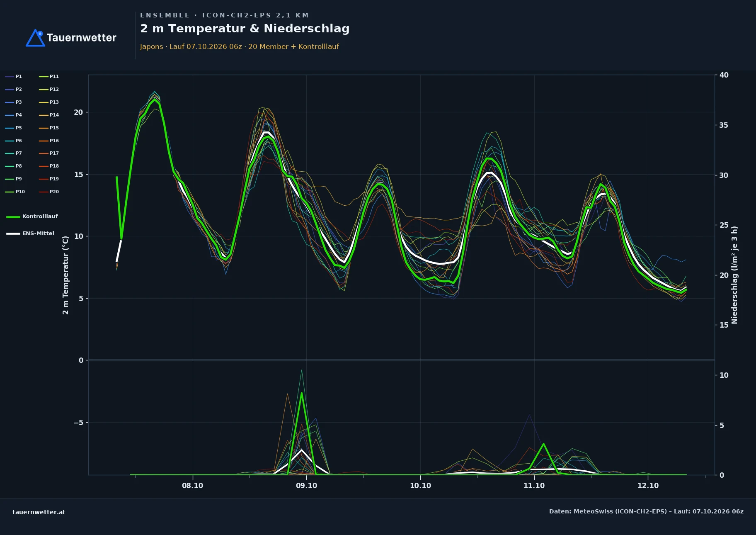Select the P6 legend entry
The height and width of the screenshot is (535, 756).
click(14, 141)
